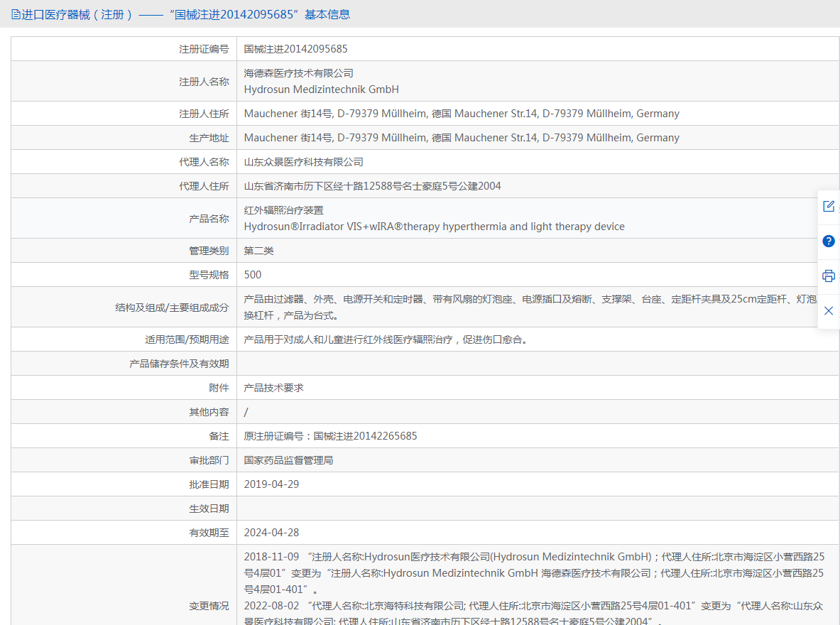The height and width of the screenshot is (625, 840).
Task: Click model specification value 500
Action: tap(253, 275)
